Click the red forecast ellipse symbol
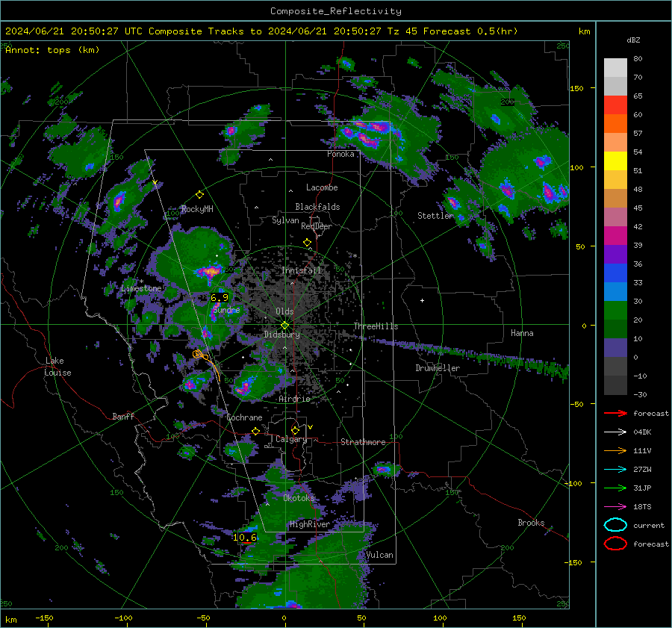 615,544
